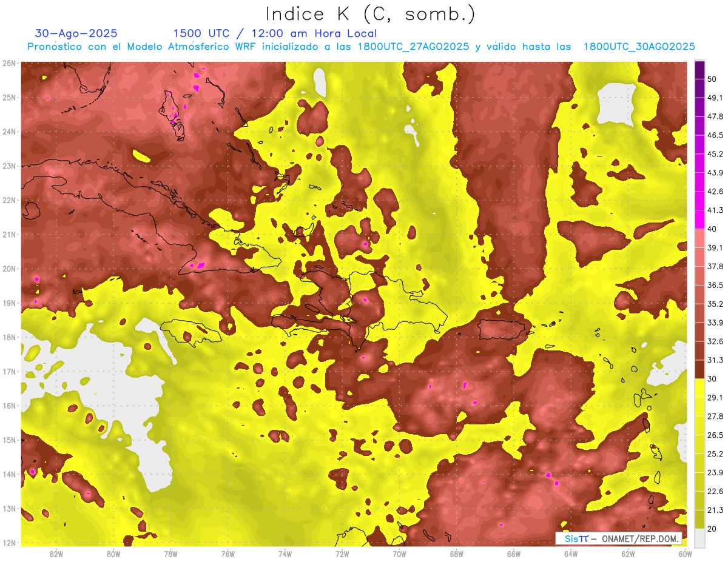Click the latitude label "15N"
728x562 pixels.
click(9, 440)
